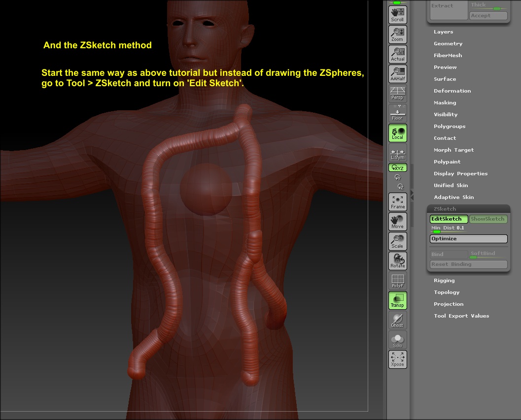Expand the Layers subpalette
Image resolution: width=521 pixels, height=420 pixels.
(x=443, y=32)
